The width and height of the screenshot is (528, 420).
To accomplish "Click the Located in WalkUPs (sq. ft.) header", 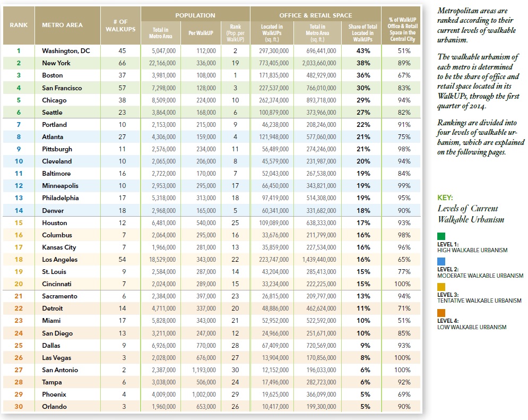I will (x=272, y=33).
